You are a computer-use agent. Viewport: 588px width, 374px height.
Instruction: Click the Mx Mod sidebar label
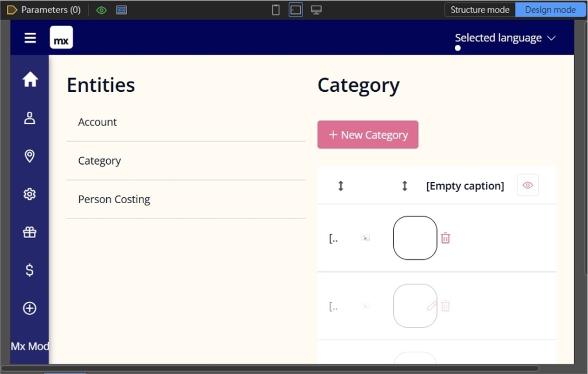(x=30, y=346)
